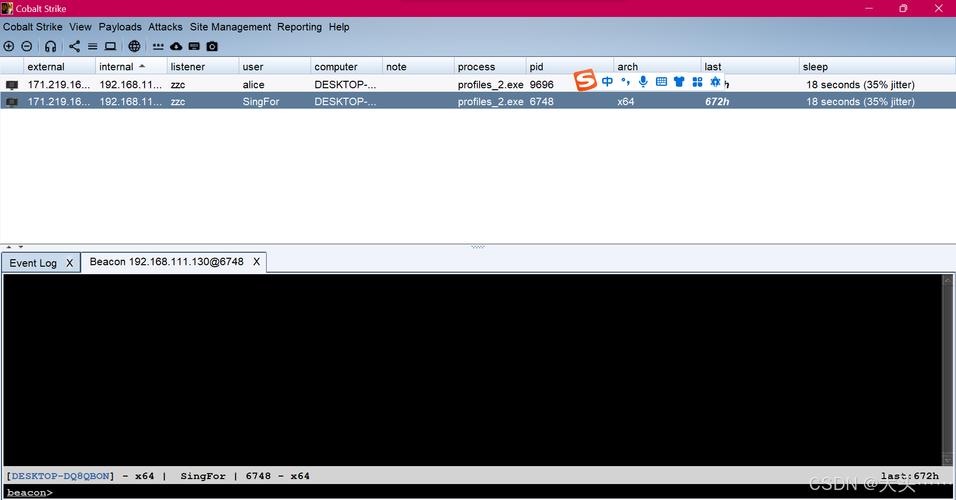Click the Sogou voice input microphone

point(643,82)
